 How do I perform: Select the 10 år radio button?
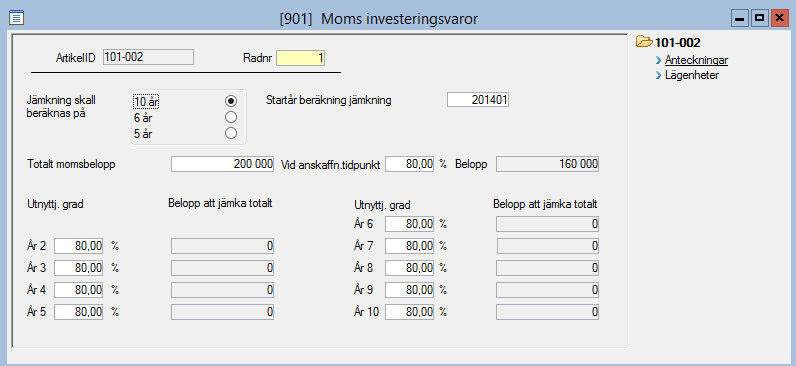click(x=231, y=101)
